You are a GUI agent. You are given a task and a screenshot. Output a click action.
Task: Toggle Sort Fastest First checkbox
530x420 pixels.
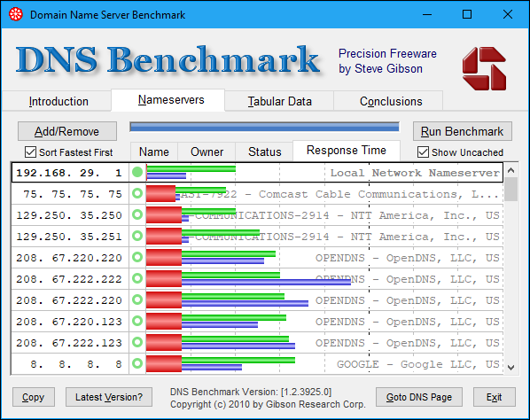point(30,152)
